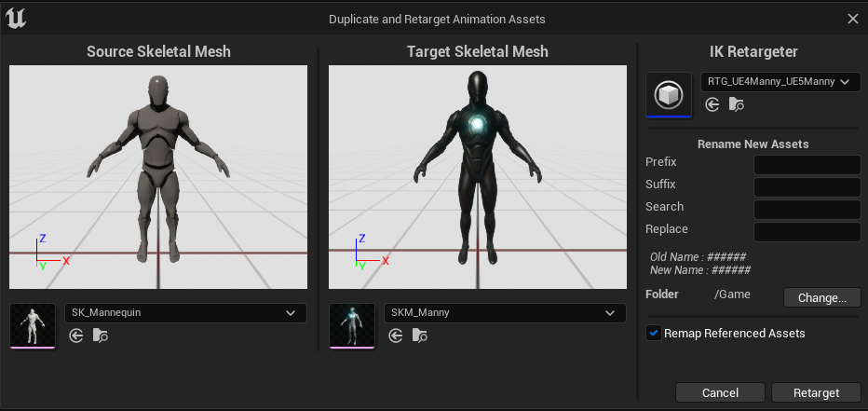The width and height of the screenshot is (868, 411).
Task: Close the Duplicate and Retarget dialog
Action: tap(852, 19)
